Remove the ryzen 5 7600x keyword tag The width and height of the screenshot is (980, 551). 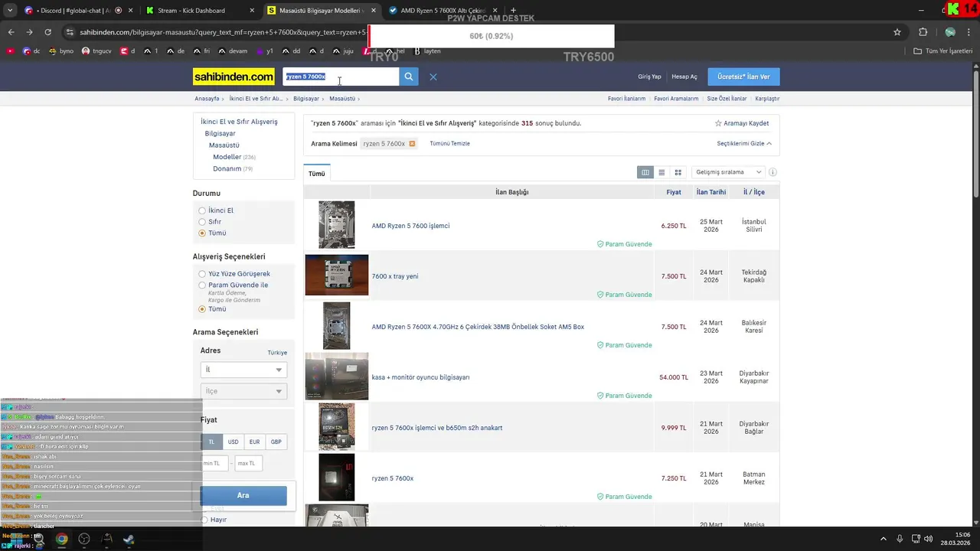coord(412,144)
